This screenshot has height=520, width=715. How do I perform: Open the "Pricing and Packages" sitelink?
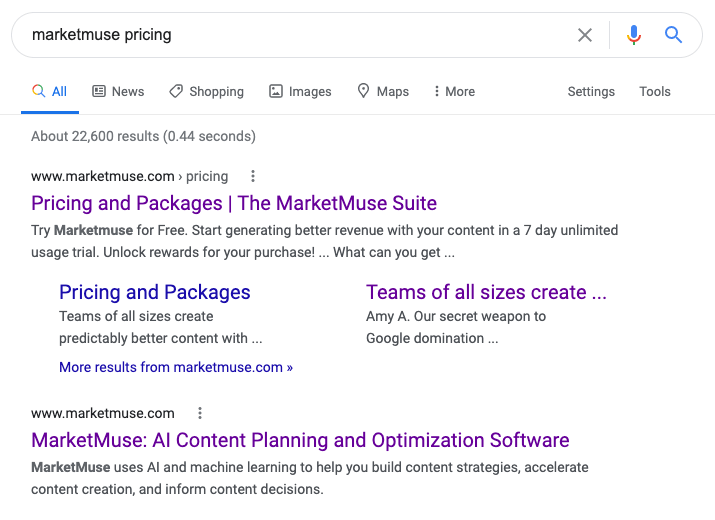[x=155, y=292]
